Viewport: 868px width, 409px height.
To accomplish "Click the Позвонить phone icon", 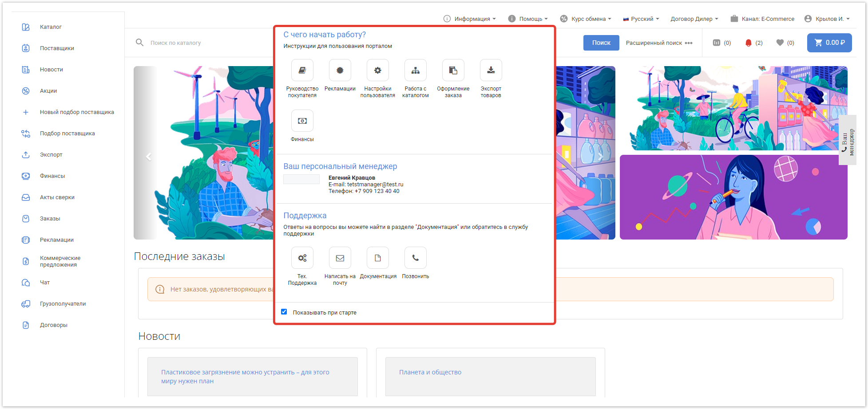I will [x=415, y=258].
